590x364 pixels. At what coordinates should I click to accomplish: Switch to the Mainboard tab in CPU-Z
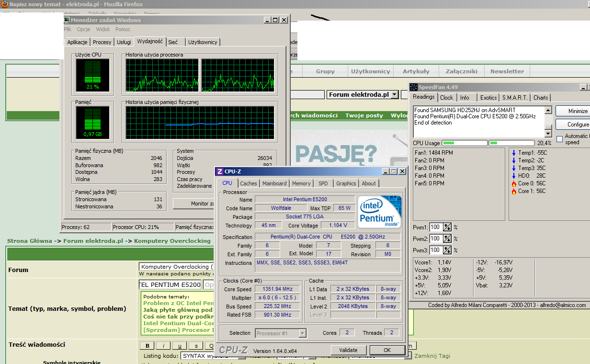tap(274, 183)
